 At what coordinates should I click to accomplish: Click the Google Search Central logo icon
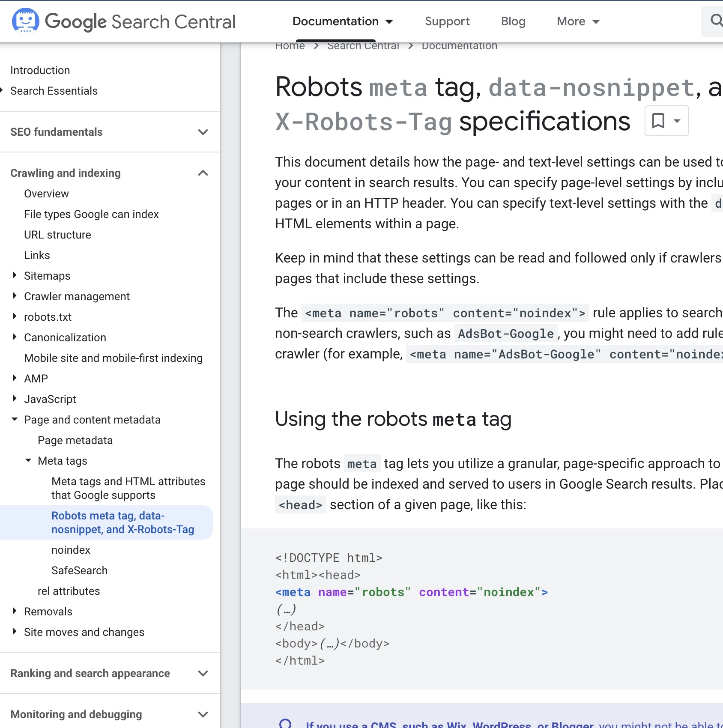click(26, 21)
